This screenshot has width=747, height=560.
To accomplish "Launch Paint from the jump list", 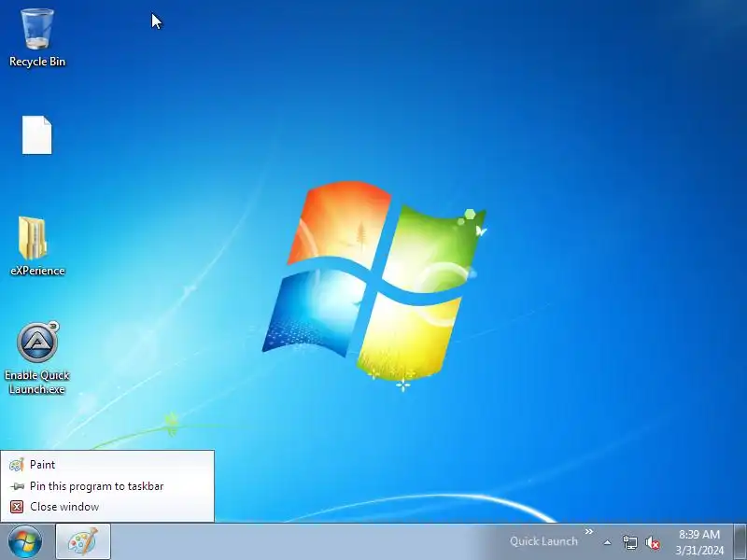I will [x=107, y=465].
